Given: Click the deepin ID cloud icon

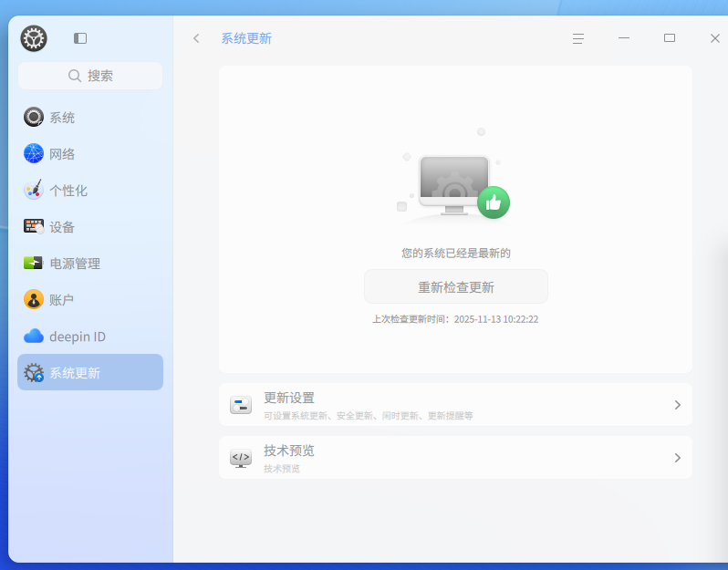Looking at the screenshot, I should pyautogui.click(x=34, y=336).
